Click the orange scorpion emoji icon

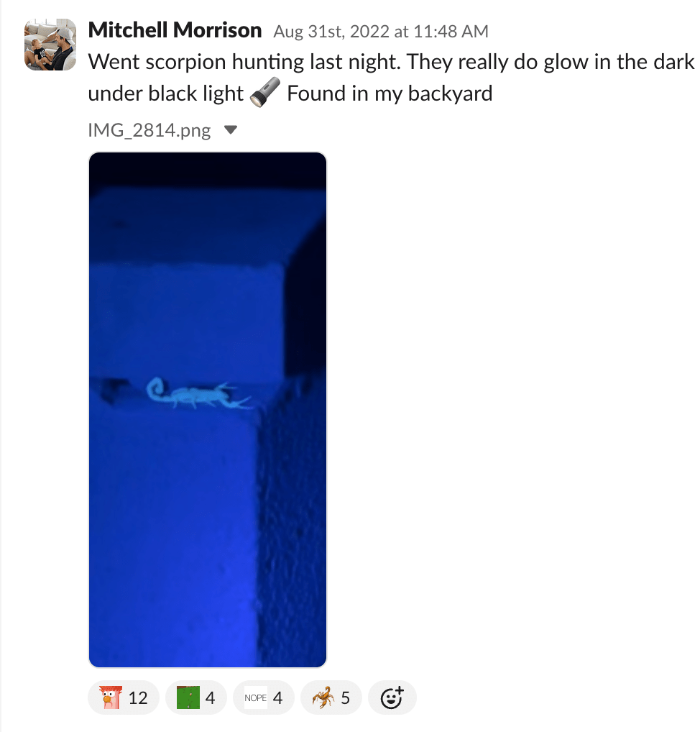[323, 697]
